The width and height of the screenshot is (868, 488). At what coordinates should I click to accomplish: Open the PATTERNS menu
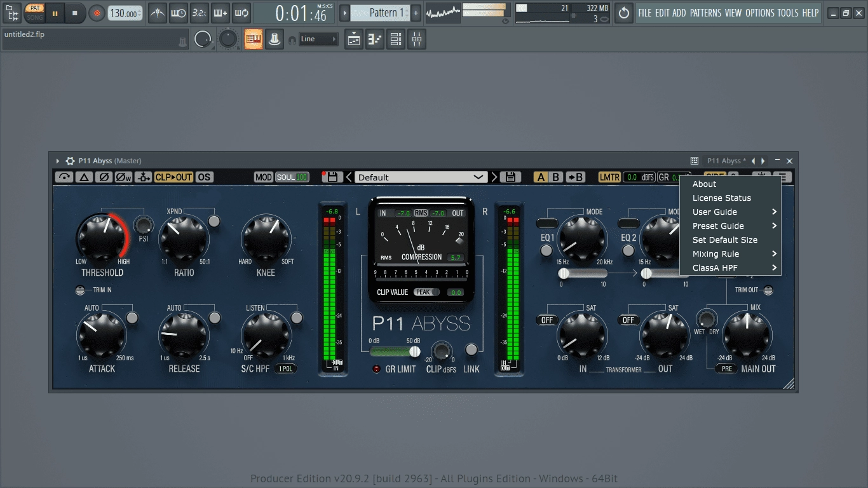pyautogui.click(x=706, y=13)
